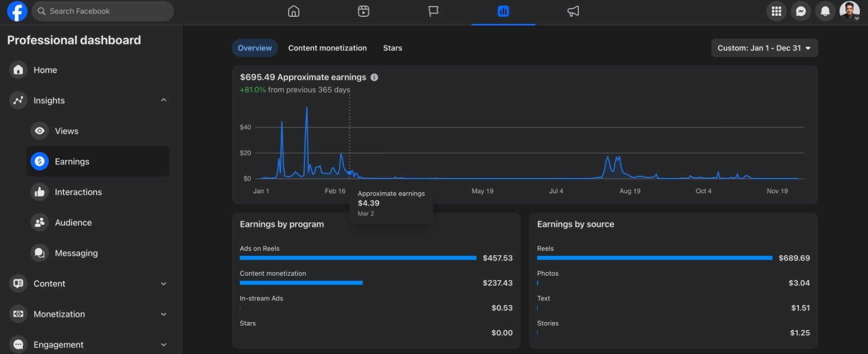
Task: Click the Search Facebook field
Action: pos(103,11)
